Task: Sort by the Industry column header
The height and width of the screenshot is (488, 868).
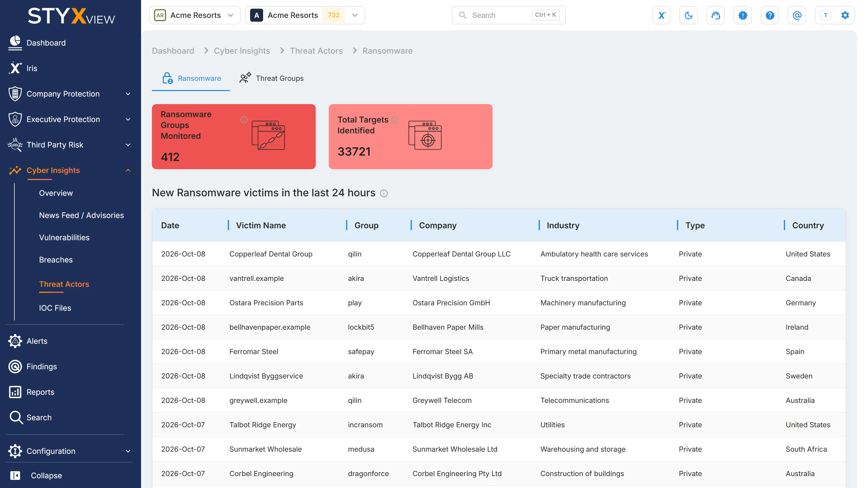Action: click(x=563, y=225)
